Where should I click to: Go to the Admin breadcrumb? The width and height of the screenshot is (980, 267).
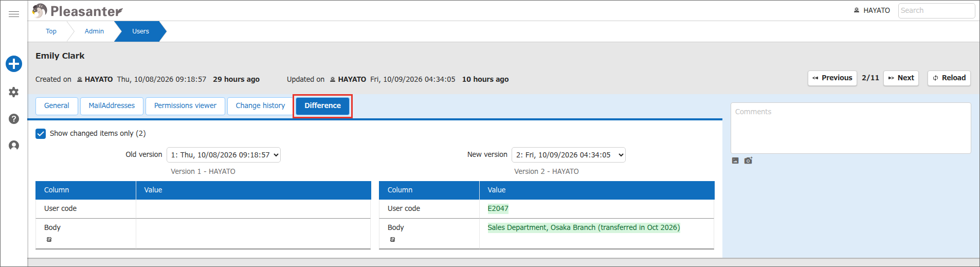click(x=94, y=31)
